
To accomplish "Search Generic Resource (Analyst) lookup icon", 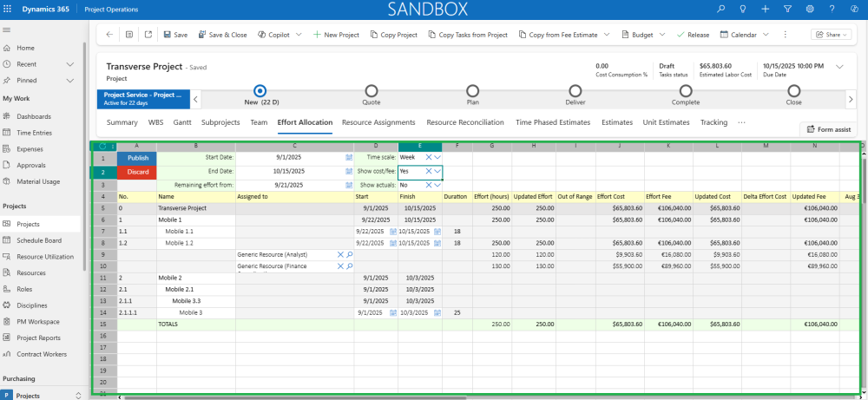I will click(349, 255).
